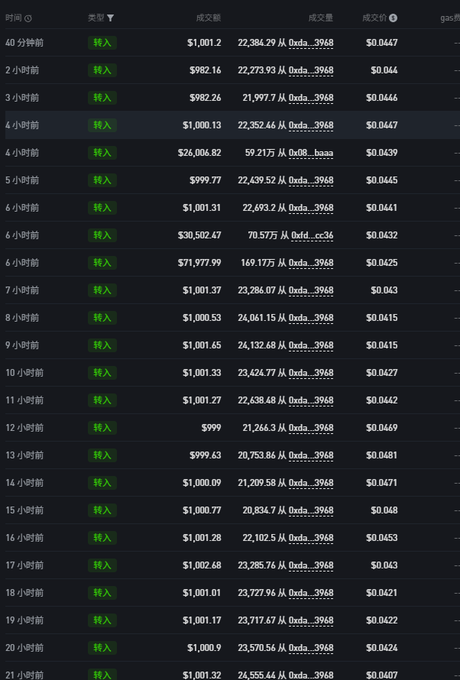Viewport: 460px width, 680px height.
Task: Click the 时间 column header
Action: pyautogui.click(x=13, y=18)
